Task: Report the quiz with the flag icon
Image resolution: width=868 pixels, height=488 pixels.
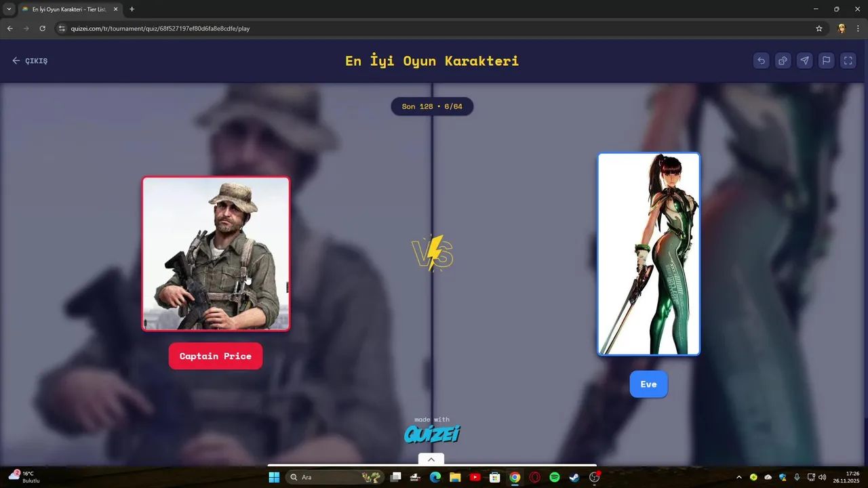Action: click(826, 60)
